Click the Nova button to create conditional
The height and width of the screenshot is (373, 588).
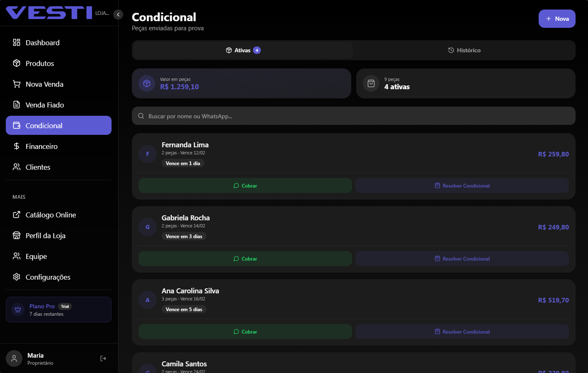(x=557, y=18)
